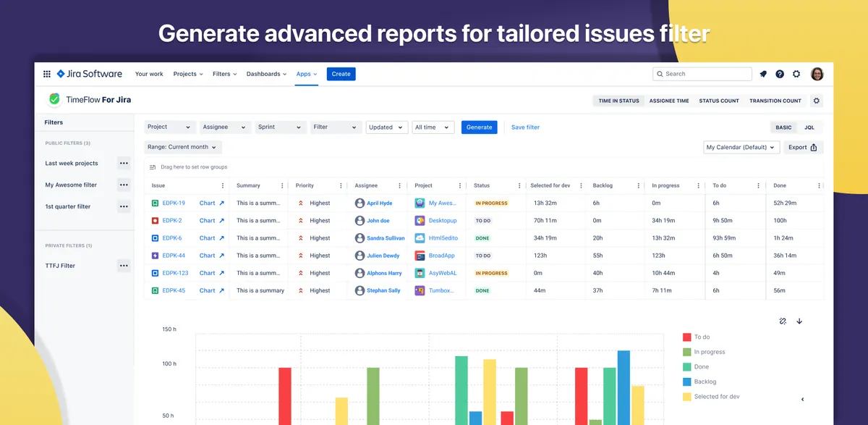Click the chart download arrow icon
This screenshot has height=425, width=868.
tap(799, 321)
